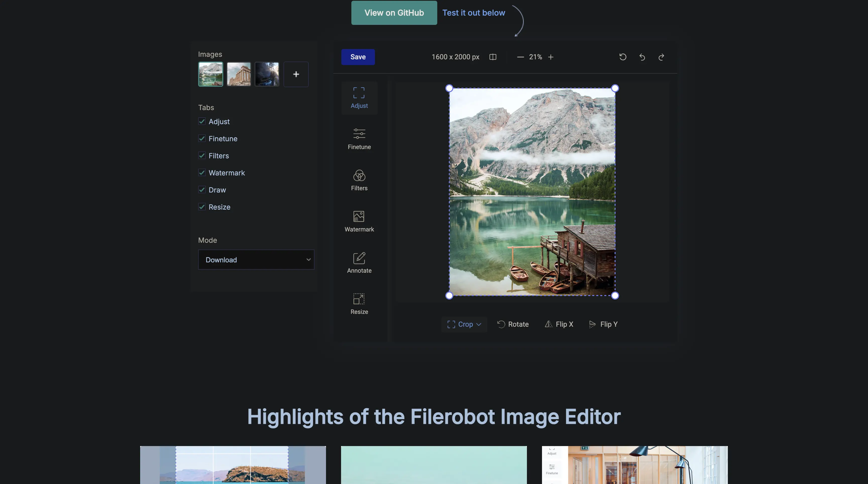Click the View on GitHub button
Screen dimensions: 868x484
394,13
